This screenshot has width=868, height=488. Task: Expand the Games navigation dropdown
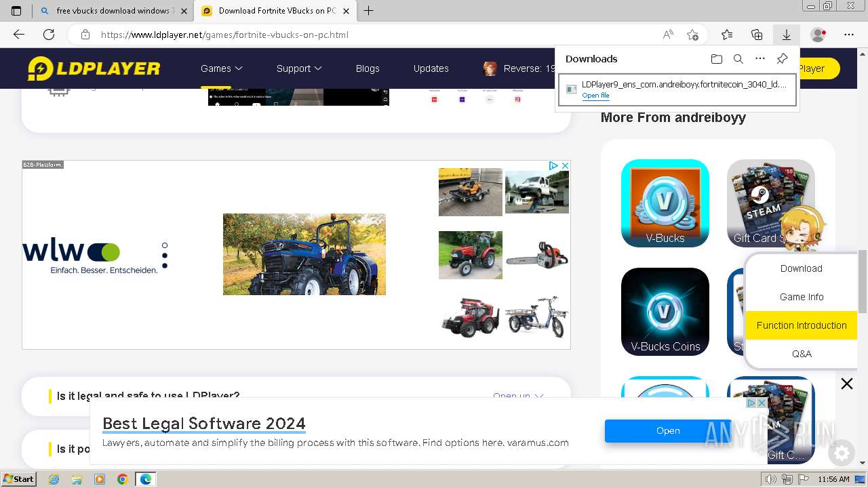pos(221,68)
